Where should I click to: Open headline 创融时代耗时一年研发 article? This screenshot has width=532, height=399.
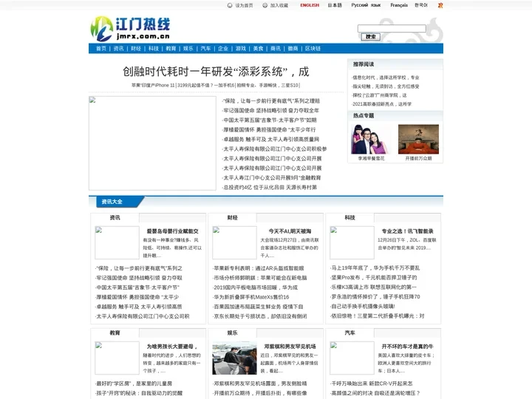[x=216, y=72]
